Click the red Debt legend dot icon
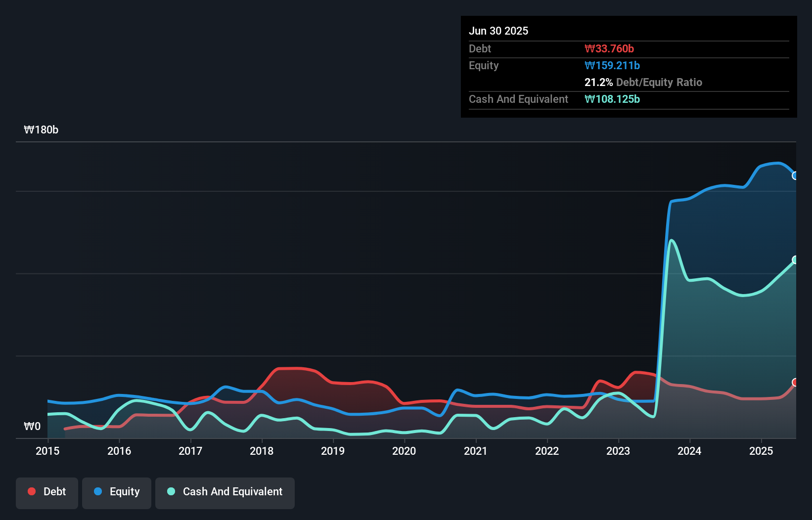Image resolution: width=812 pixels, height=520 pixels. tap(31, 491)
